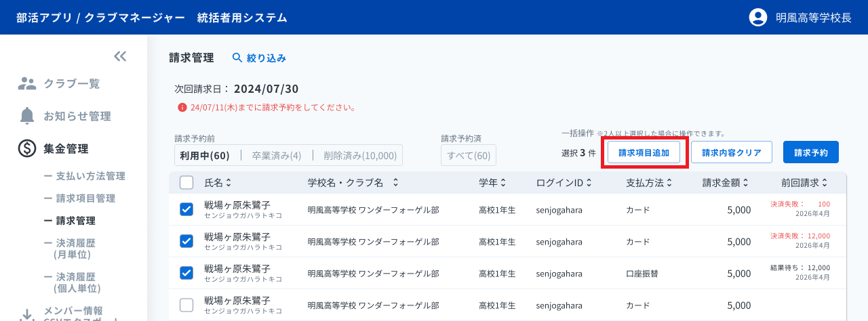The height and width of the screenshot is (321, 868).
Task: Open 請求項目管理 in the sidebar menu
Action: click(x=79, y=198)
